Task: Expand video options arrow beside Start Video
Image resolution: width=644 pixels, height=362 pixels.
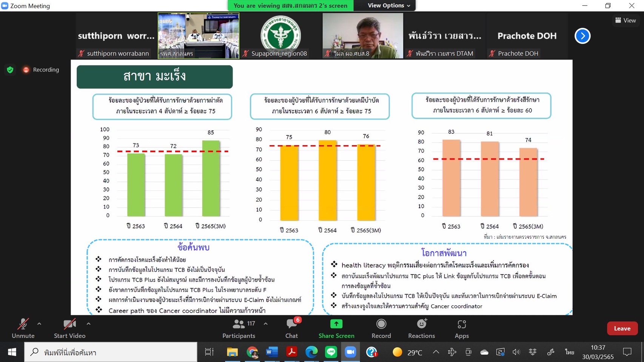Action: point(88,324)
